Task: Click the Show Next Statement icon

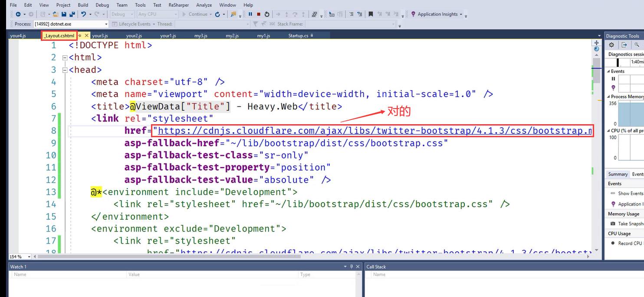Action: point(278,14)
